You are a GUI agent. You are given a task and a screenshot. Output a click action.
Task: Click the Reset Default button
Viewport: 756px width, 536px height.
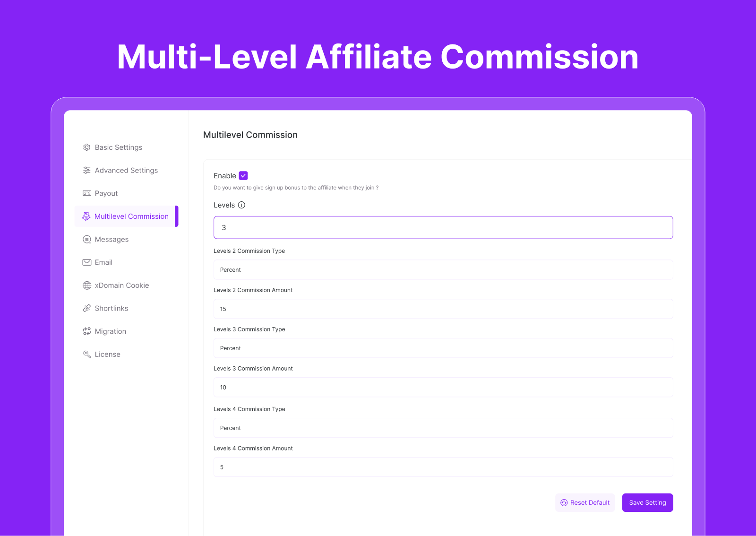click(585, 503)
